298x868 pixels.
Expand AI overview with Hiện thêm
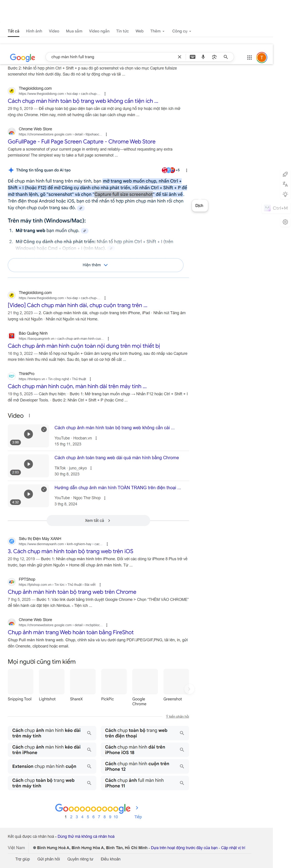pyautogui.click(x=95, y=265)
